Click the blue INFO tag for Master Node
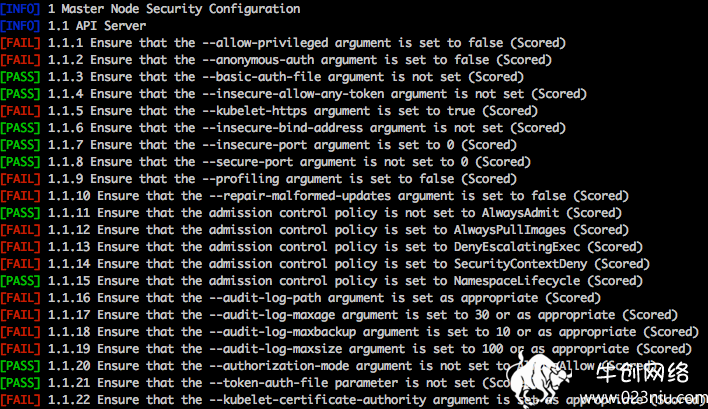This screenshot has height=409, width=708. 20,9
